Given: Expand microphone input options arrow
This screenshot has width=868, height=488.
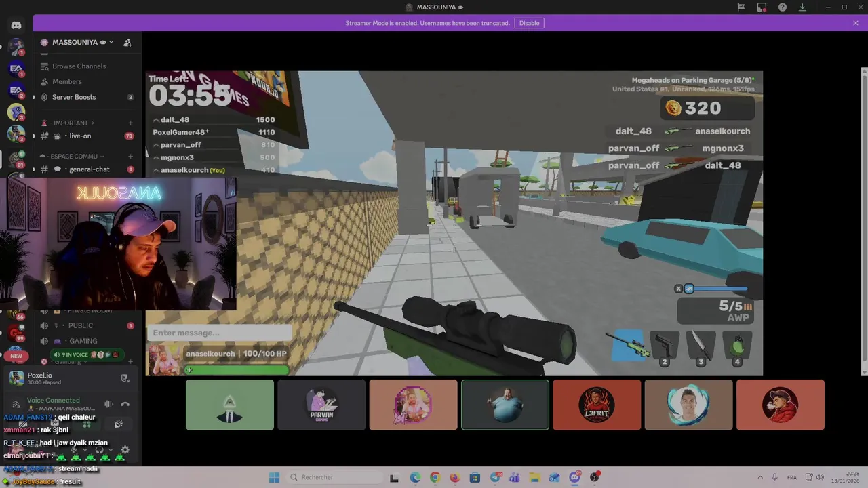Looking at the screenshot, I should (85, 449).
